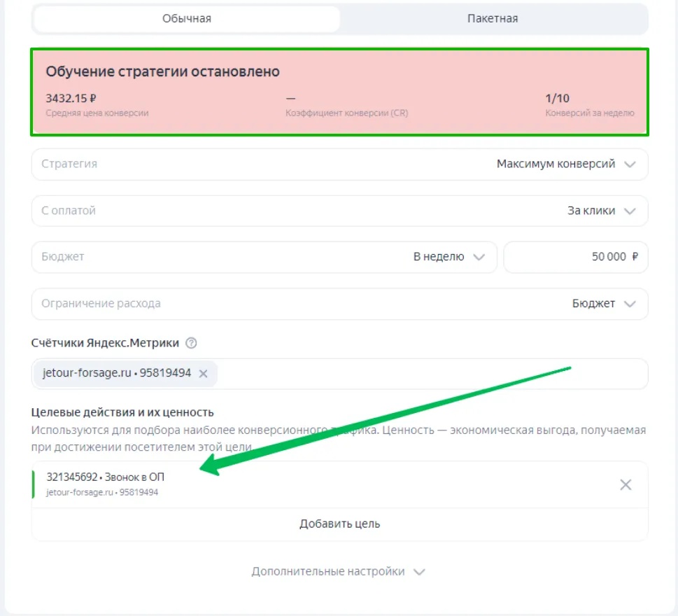Expand Дополнительные настройки section
The image size is (678, 616).
pos(339,571)
